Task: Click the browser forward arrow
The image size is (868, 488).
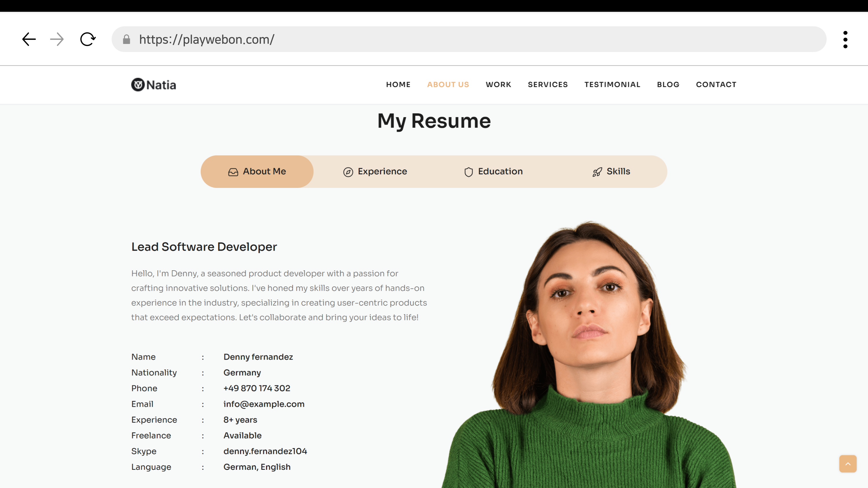Action: click(x=57, y=39)
